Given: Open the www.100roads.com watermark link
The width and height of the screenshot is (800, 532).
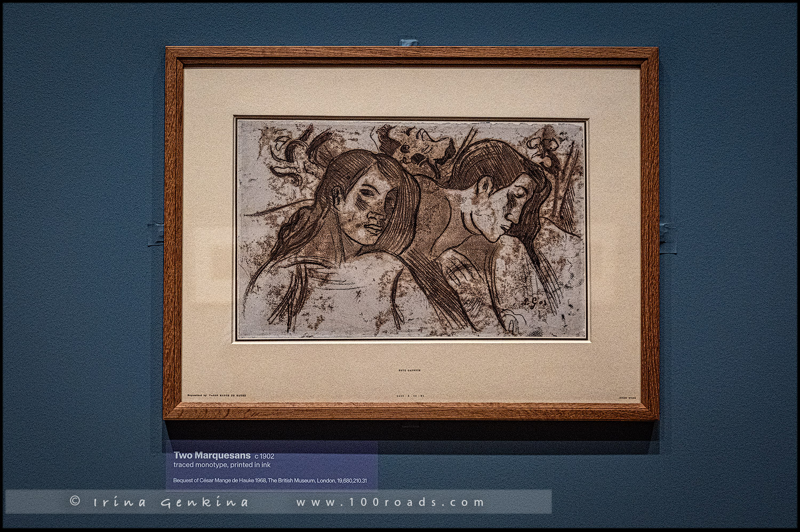Looking at the screenshot, I should click(x=390, y=502).
